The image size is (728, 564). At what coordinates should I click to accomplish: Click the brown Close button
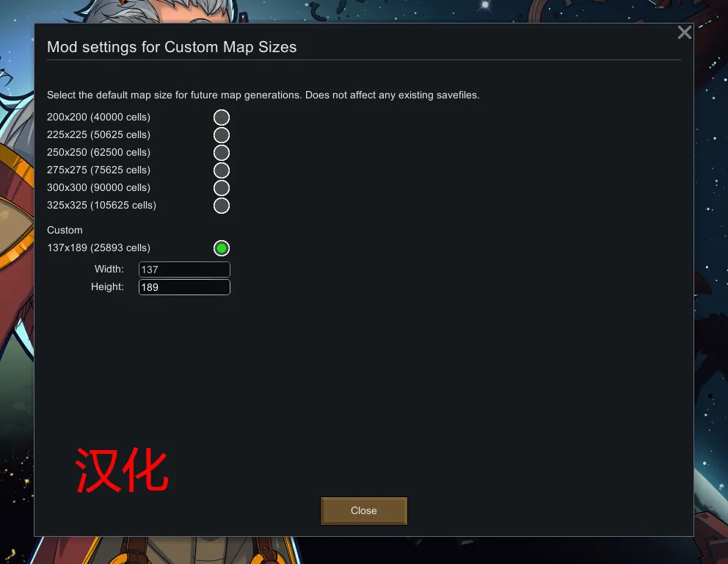point(364,511)
